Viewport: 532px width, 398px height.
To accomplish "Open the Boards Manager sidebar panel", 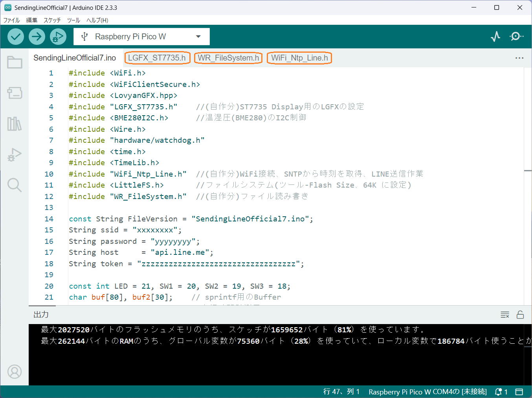I will click(15, 93).
